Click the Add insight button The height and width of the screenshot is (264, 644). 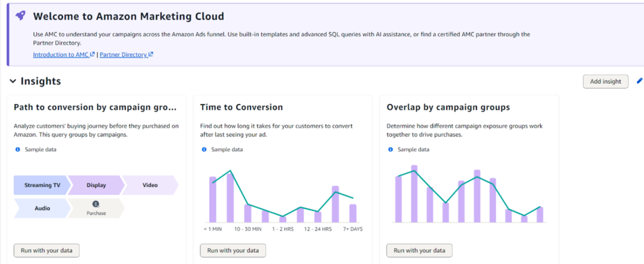(605, 81)
